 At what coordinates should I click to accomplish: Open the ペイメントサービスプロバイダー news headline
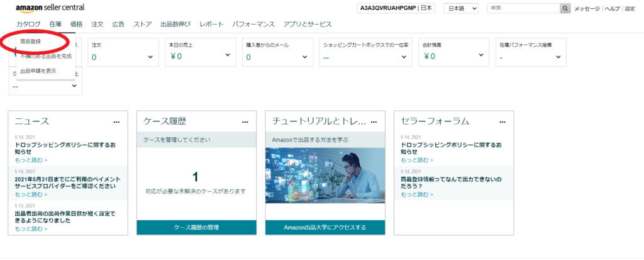point(68,183)
